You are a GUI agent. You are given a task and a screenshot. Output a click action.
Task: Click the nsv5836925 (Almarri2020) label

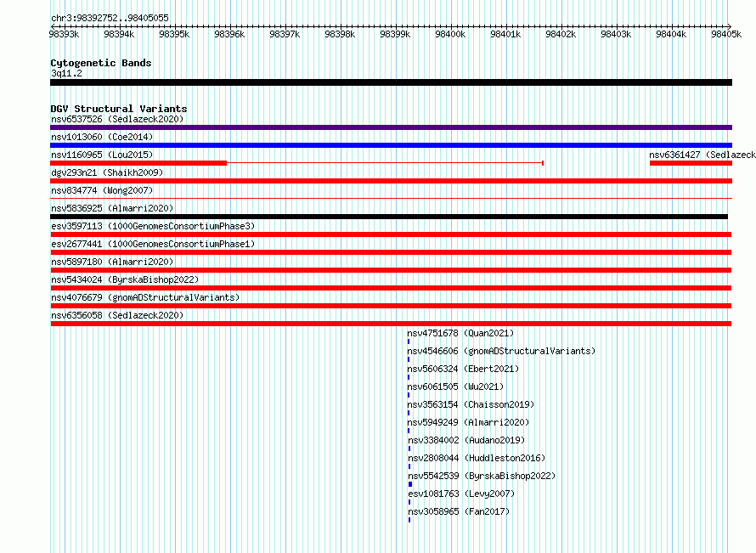coord(112,208)
